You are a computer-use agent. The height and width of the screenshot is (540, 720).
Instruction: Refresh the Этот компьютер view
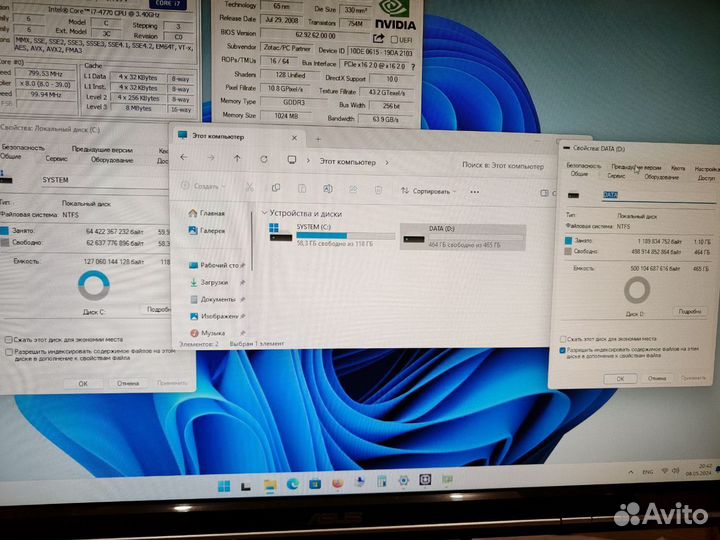coord(264,159)
